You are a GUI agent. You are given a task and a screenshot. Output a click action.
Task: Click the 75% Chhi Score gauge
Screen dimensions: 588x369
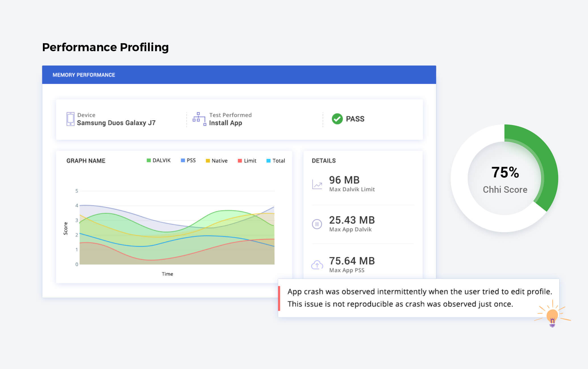[x=504, y=179]
